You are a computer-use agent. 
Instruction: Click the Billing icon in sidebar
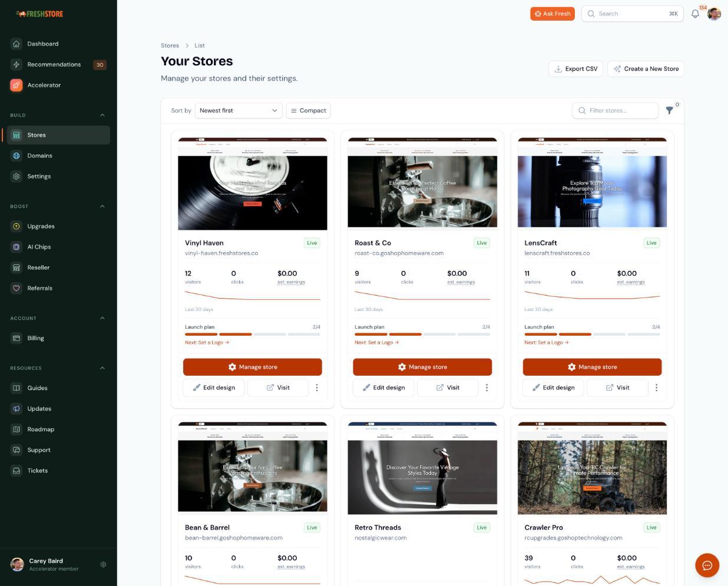point(16,338)
